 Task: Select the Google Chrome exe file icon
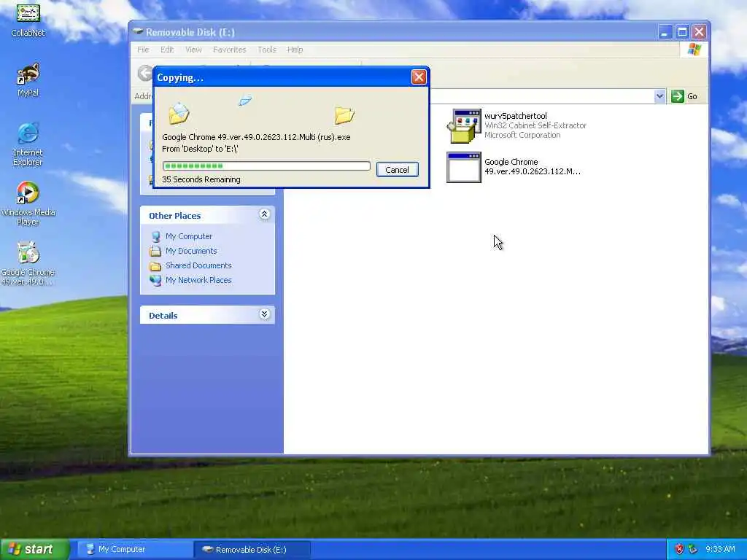(464, 167)
